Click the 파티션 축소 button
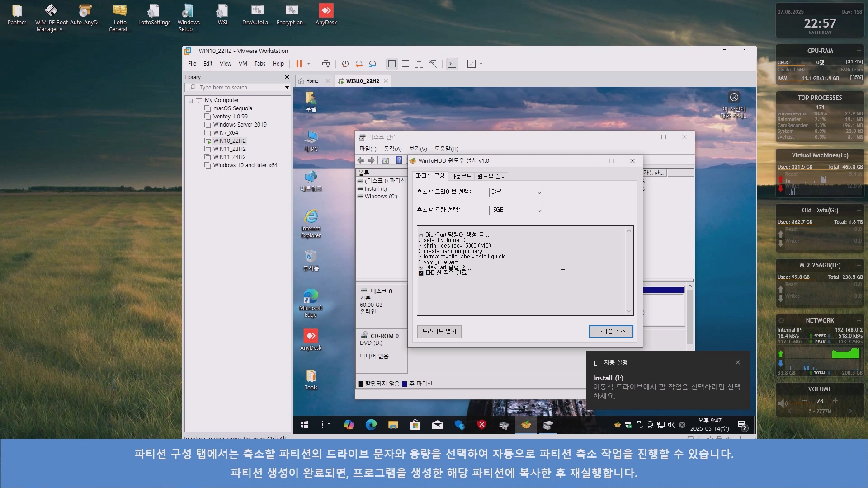868x488 pixels. coord(611,331)
